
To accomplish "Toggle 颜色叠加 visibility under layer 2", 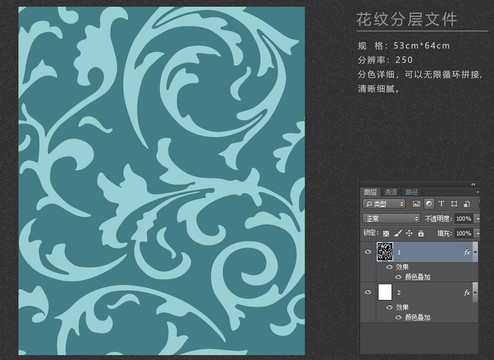I will [398, 317].
